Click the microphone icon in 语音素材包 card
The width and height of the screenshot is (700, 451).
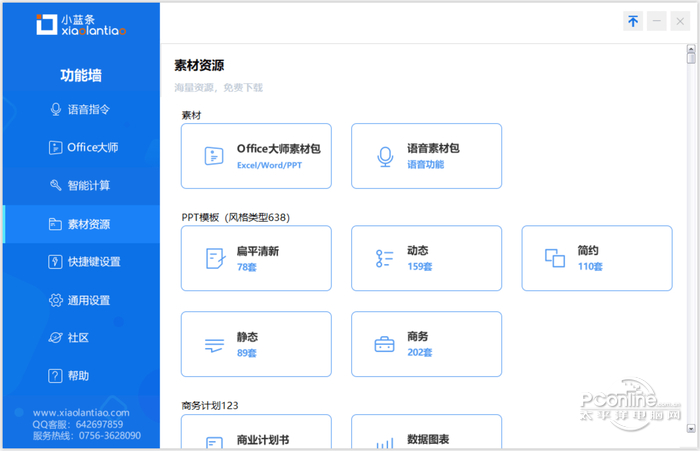385,157
